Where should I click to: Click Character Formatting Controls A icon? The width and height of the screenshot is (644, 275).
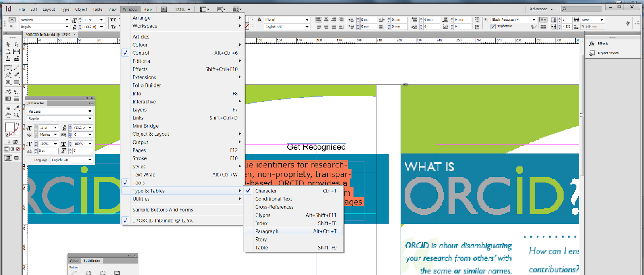point(12,19)
